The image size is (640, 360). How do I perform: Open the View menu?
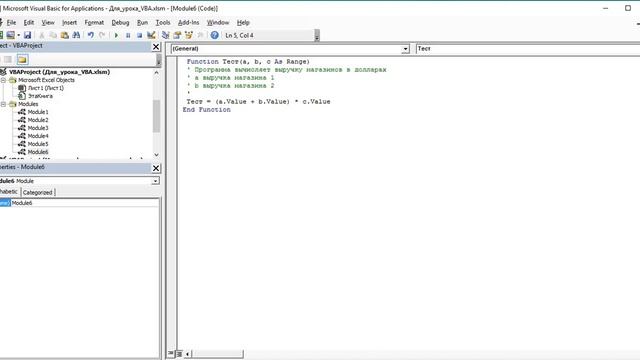48,22
